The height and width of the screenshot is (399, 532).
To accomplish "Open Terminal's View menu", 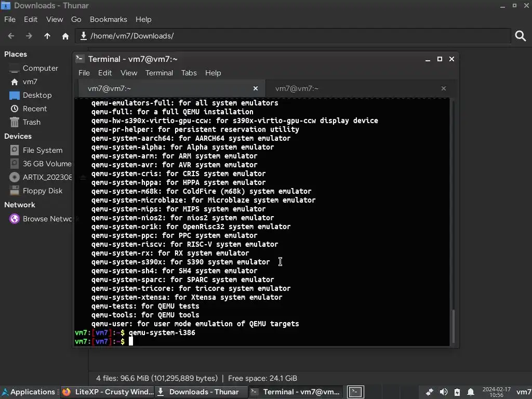I will click(129, 73).
